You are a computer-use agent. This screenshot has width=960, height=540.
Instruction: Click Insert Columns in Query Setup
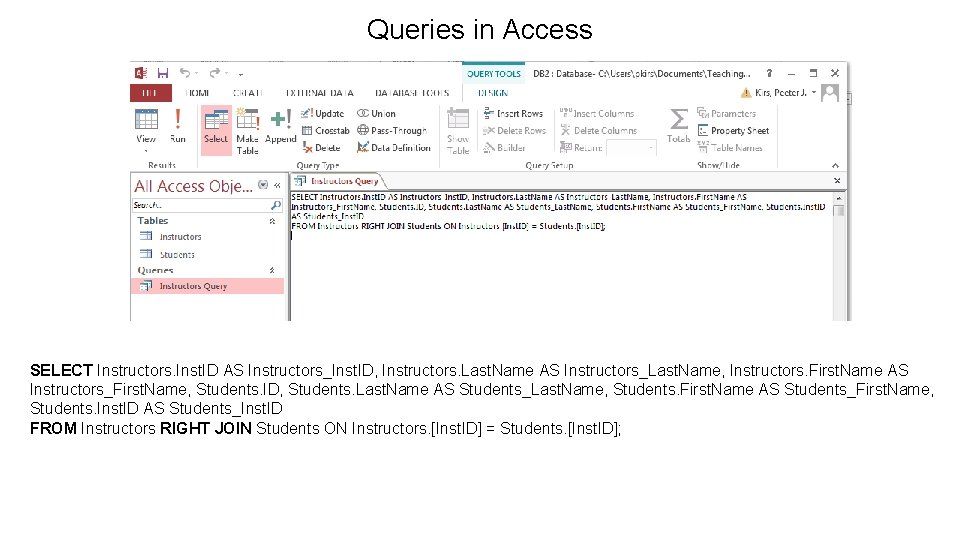click(597, 113)
